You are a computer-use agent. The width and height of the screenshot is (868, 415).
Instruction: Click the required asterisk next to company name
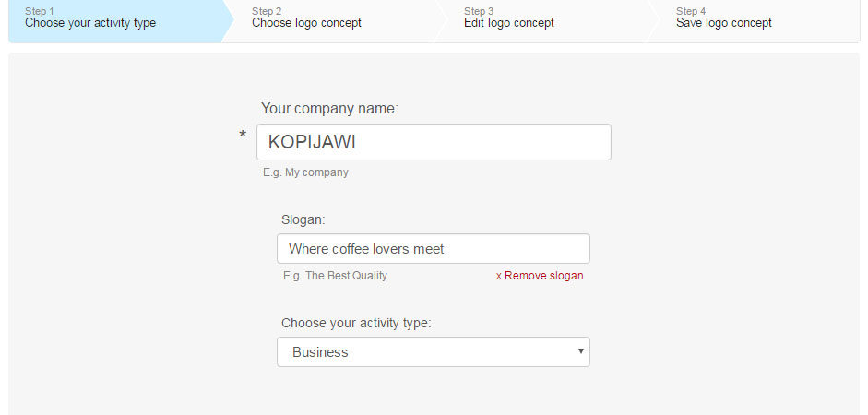tap(243, 136)
